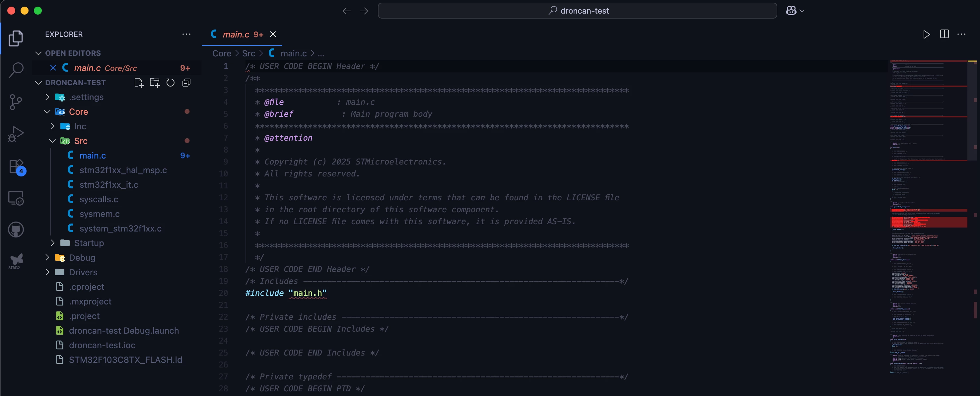980x396 pixels.
Task: Open stm32f1xx_it.c from the file tree
Action: click(x=108, y=184)
